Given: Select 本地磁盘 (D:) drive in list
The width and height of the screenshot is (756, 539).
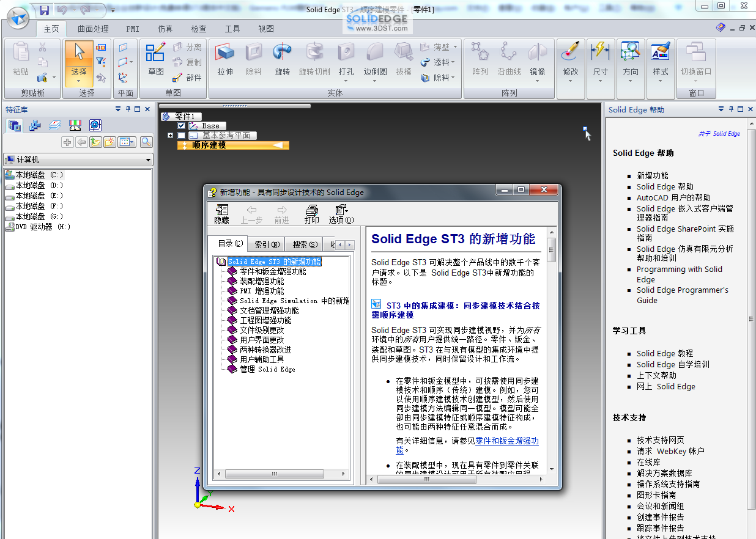Looking at the screenshot, I should pos(39,185).
